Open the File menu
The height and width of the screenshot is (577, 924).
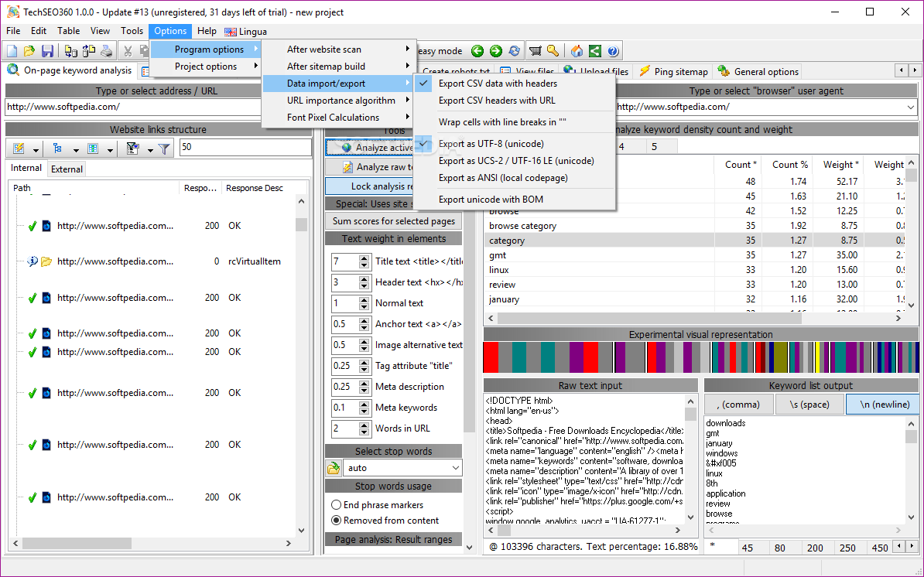(x=13, y=31)
